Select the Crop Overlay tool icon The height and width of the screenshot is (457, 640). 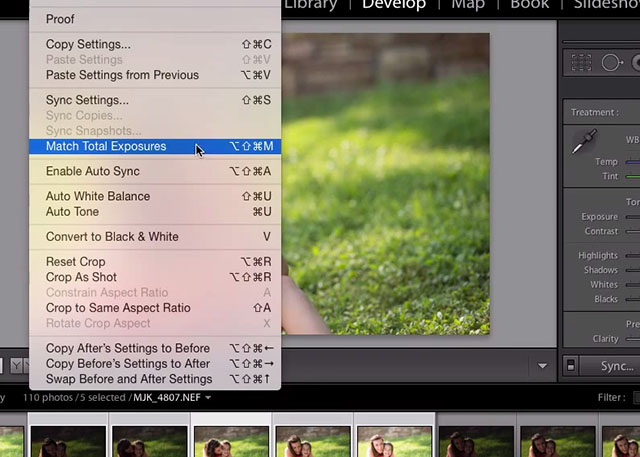click(581, 63)
